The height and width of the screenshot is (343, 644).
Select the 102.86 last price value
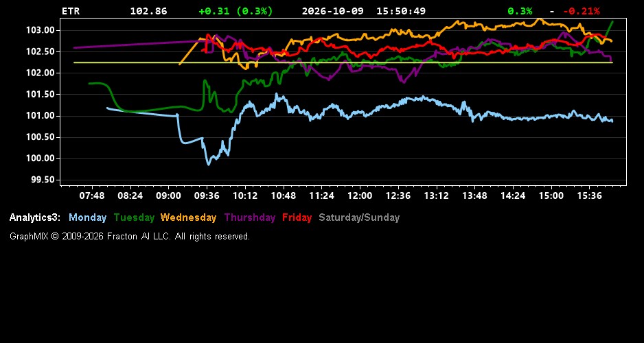coord(149,11)
